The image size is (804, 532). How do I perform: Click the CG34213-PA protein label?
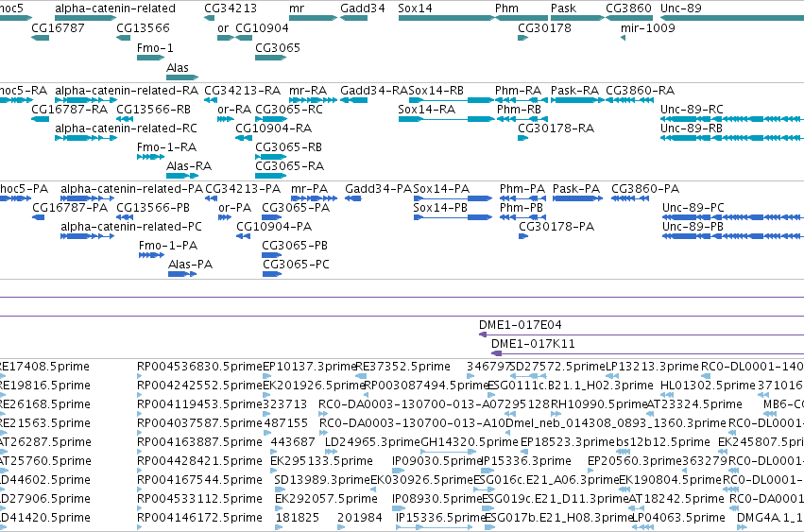[243, 189]
